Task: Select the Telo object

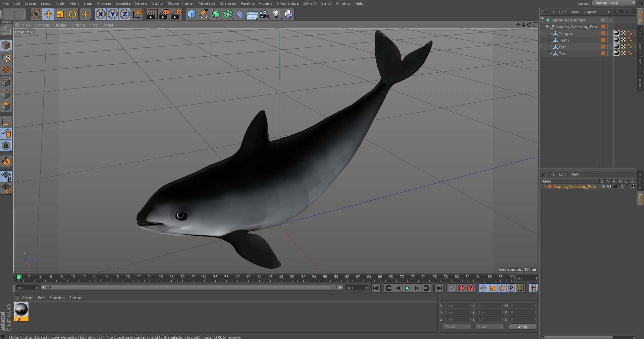Action: pyautogui.click(x=562, y=54)
